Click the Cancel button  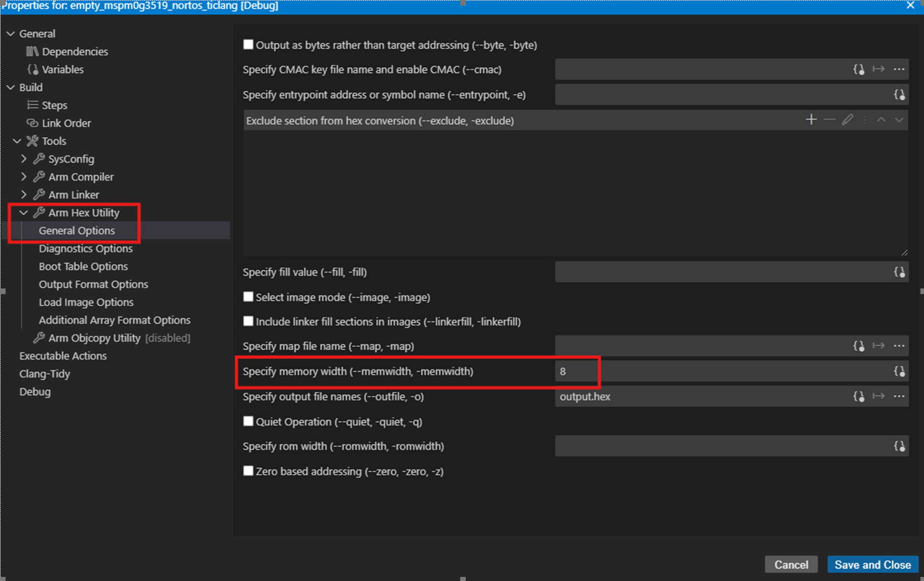click(791, 564)
